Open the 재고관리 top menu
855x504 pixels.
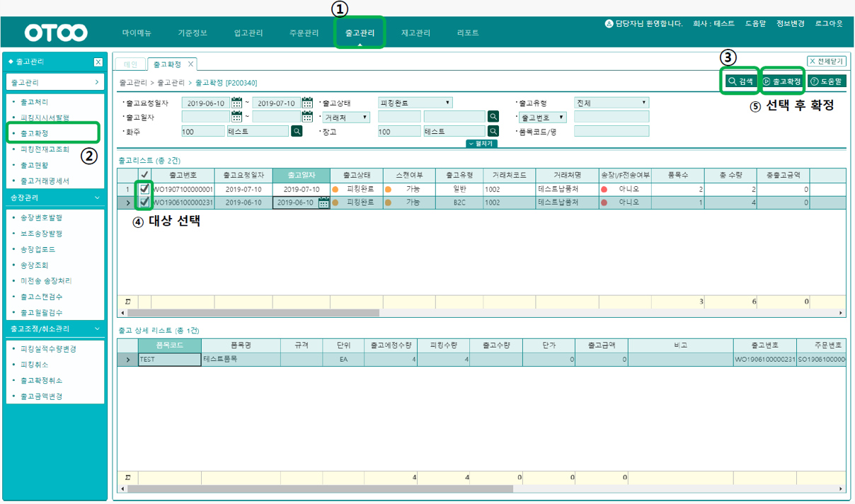415,33
